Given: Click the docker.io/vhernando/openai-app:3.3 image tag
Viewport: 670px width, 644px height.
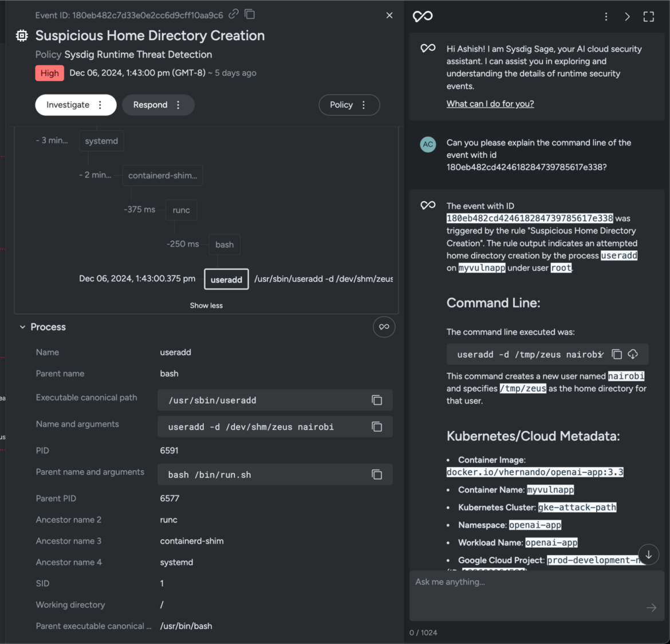Looking at the screenshot, I should (x=534, y=472).
